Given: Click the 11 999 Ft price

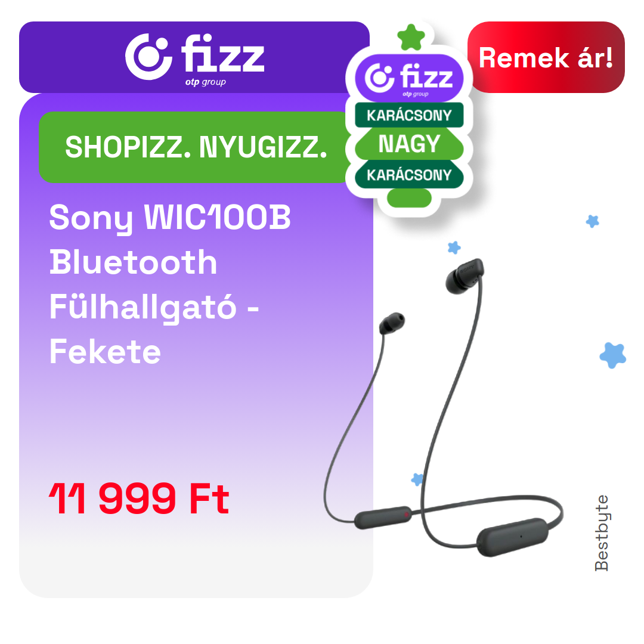Looking at the screenshot, I should 139,499.
